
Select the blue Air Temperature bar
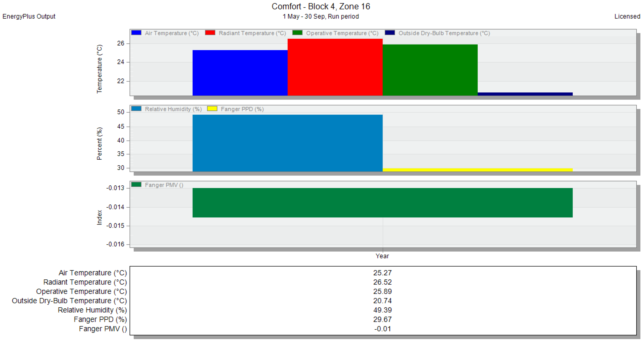pyautogui.click(x=240, y=73)
